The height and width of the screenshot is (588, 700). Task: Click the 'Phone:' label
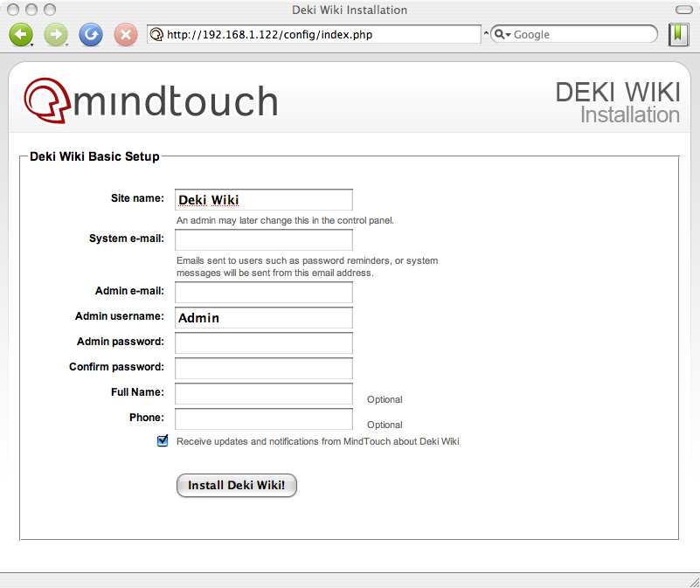pyautogui.click(x=147, y=418)
